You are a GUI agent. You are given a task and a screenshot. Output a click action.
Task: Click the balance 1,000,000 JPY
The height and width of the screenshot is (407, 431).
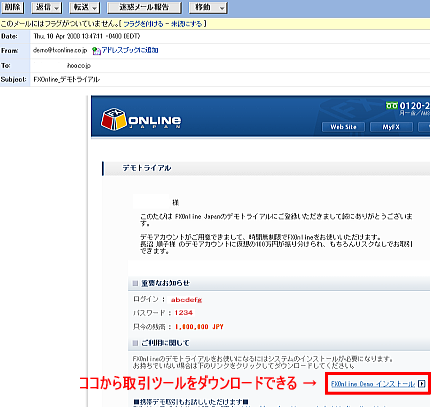tap(199, 327)
